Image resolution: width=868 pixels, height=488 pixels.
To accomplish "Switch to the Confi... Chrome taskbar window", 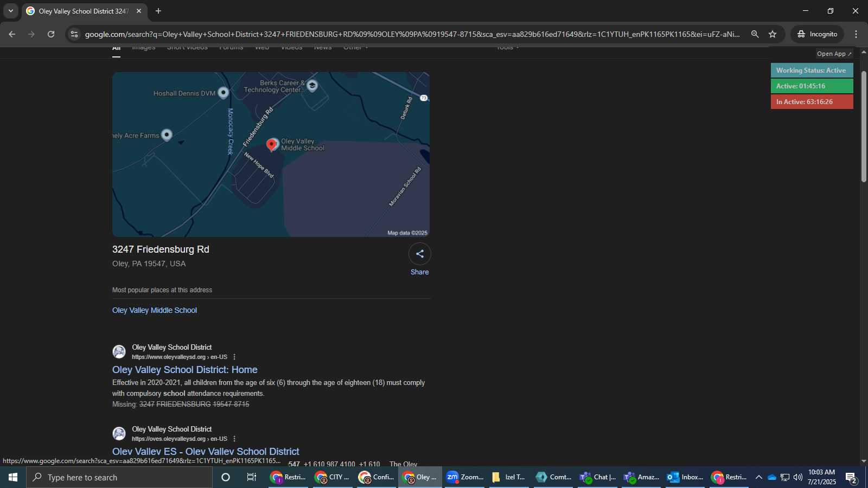I will tap(376, 477).
